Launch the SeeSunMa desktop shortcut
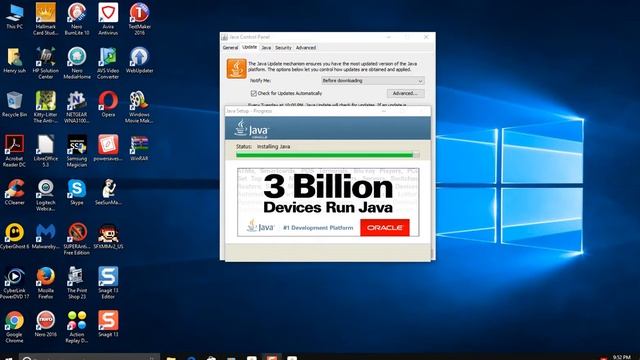Screen dimensions: 640x360 (x=108, y=192)
